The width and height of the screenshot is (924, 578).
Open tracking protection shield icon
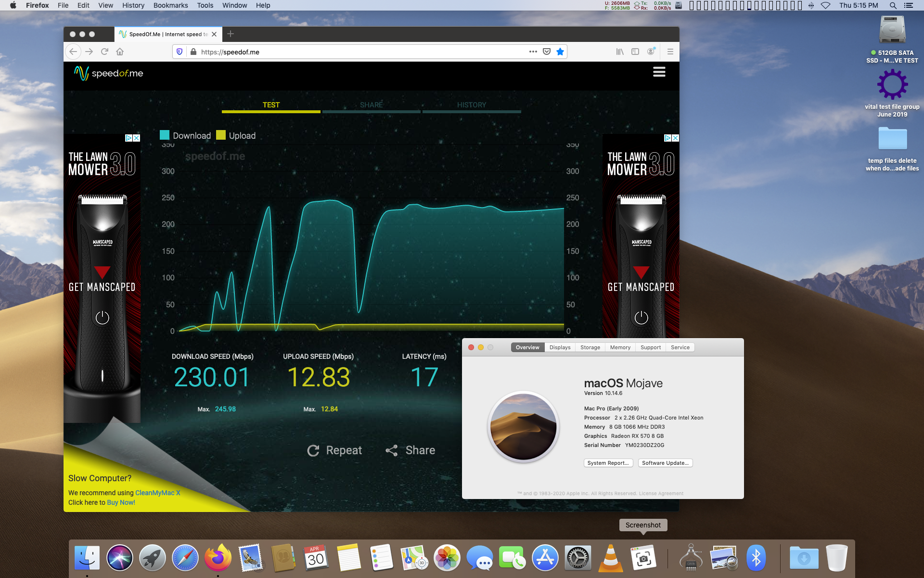pyautogui.click(x=180, y=52)
